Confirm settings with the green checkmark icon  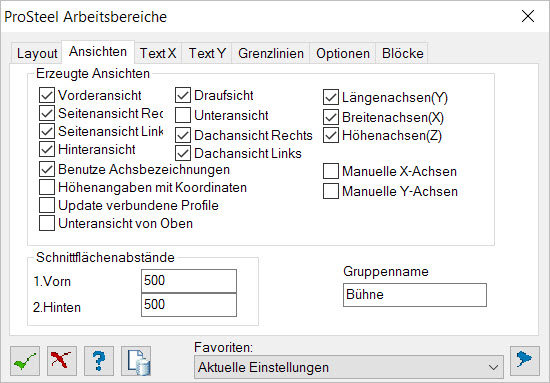point(25,361)
